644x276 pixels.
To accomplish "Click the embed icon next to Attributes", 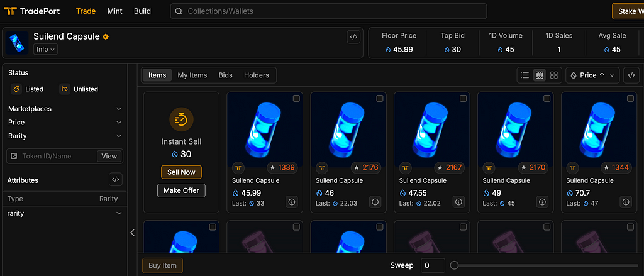I will coord(116,179).
